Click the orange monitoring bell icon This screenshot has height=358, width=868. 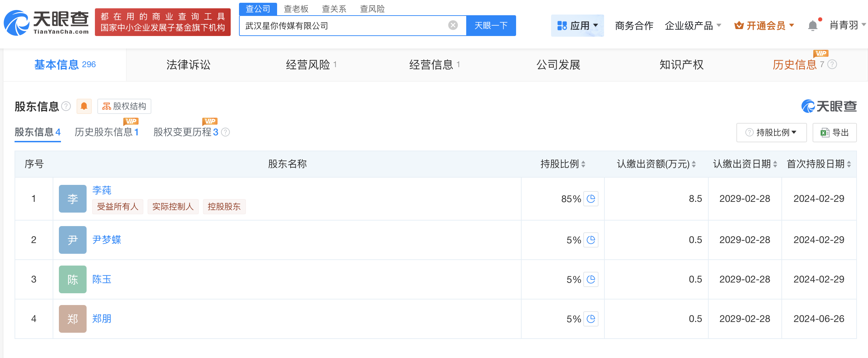click(x=84, y=106)
